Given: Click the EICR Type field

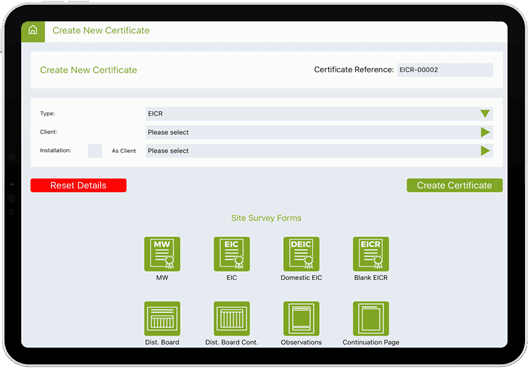Looking at the screenshot, I should 319,114.
